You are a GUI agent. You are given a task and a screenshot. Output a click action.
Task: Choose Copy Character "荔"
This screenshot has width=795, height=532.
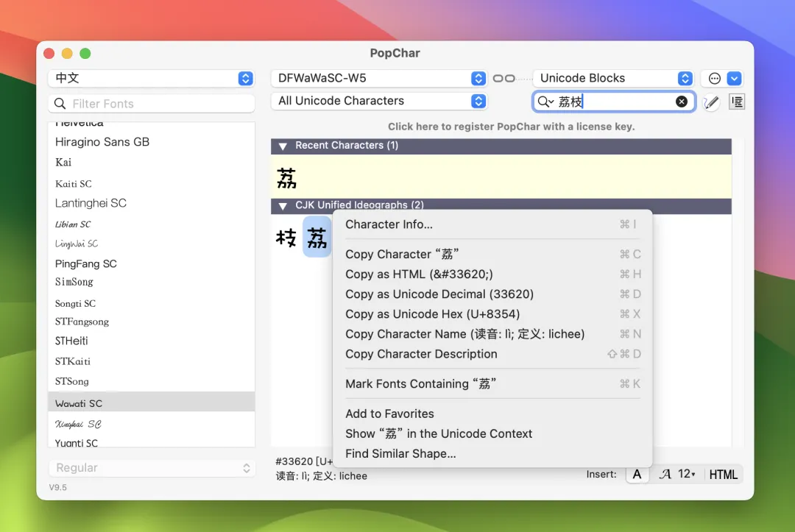click(492, 254)
